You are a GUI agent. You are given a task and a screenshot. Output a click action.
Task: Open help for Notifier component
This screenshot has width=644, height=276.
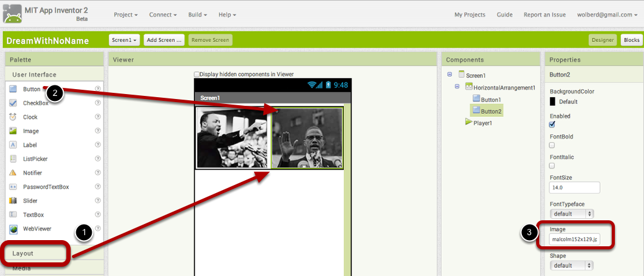(x=98, y=172)
